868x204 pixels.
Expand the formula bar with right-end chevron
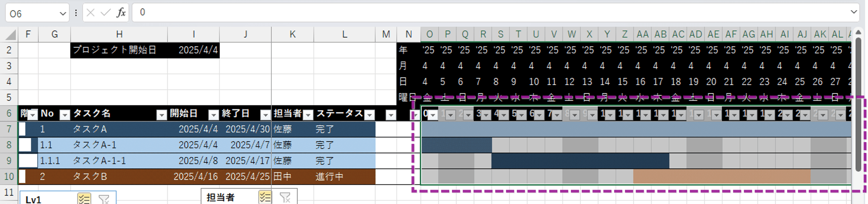click(854, 12)
